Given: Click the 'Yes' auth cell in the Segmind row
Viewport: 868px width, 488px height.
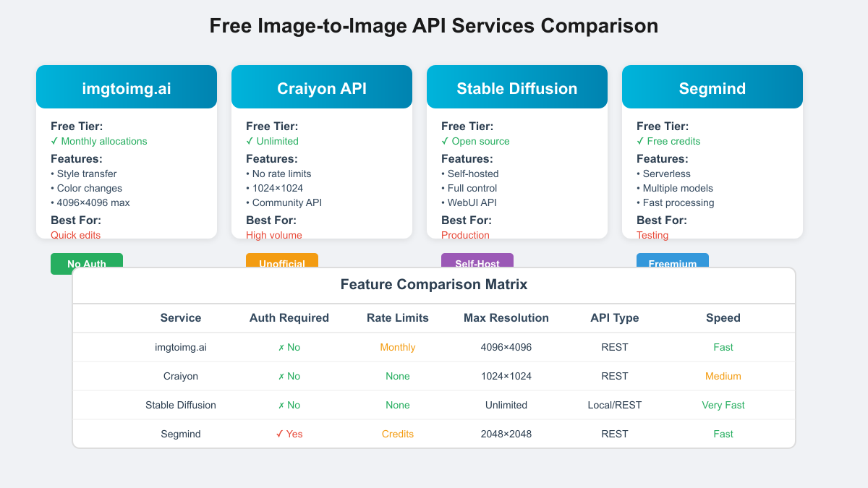Looking at the screenshot, I should (x=289, y=434).
